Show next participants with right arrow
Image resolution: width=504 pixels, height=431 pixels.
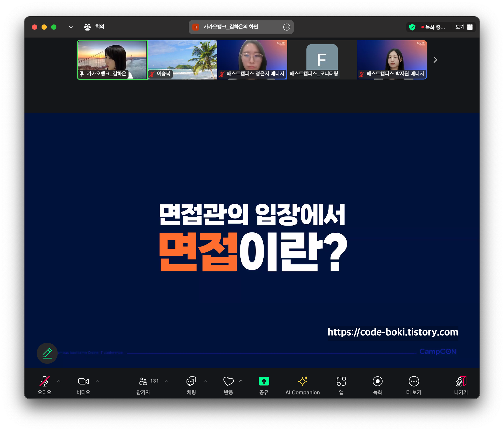pos(435,60)
